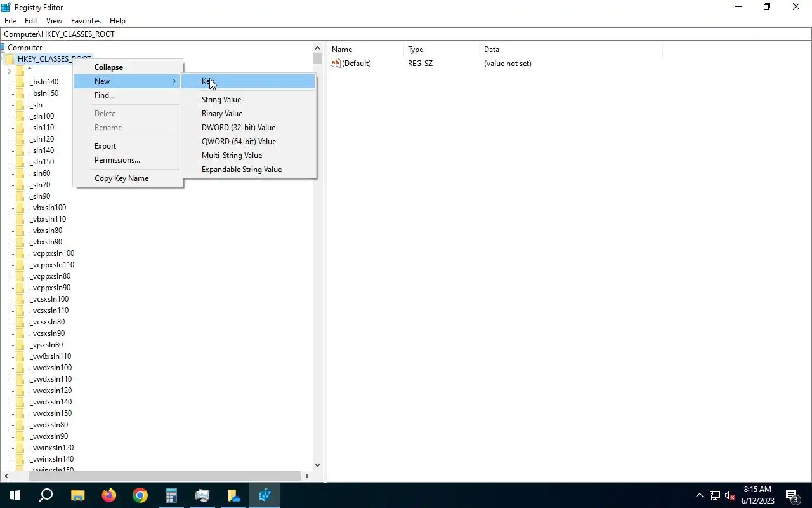Viewport: 812px width, 508px height.
Task: Open Calculator from the taskbar
Action: (171, 495)
